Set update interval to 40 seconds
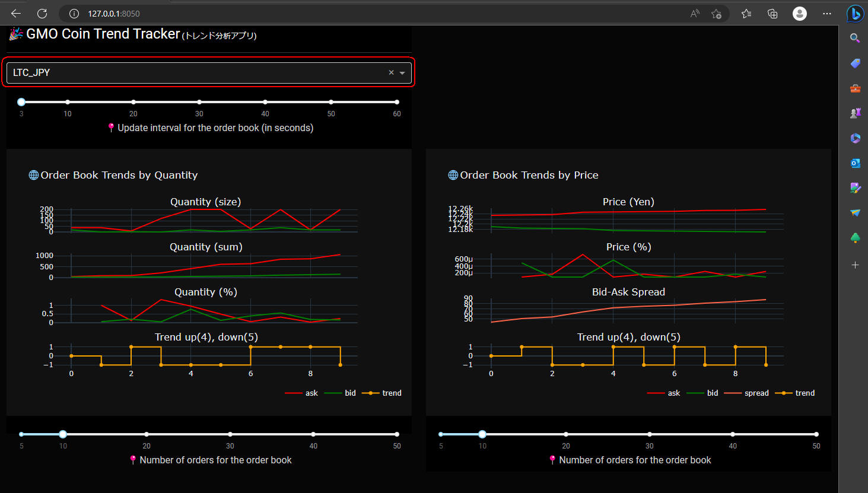The width and height of the screenshot is (868, 493). click(265, 102)
